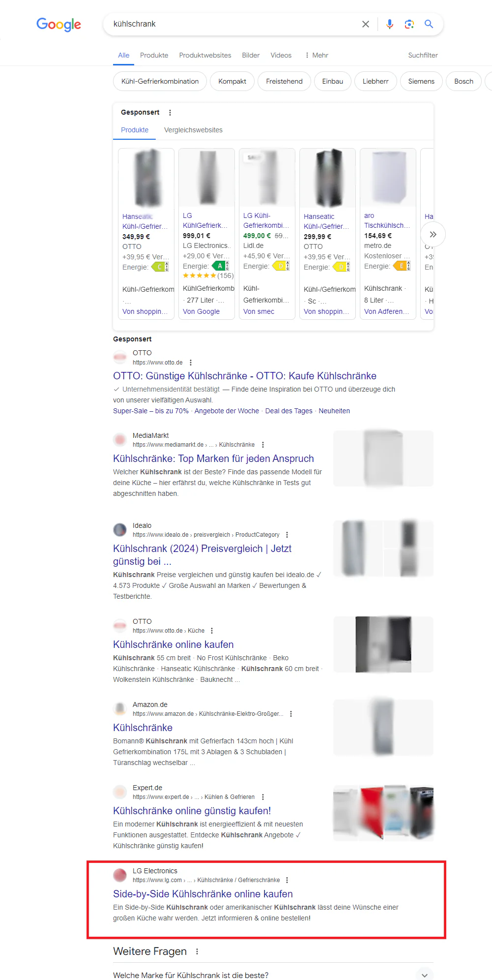The width and height of the screenshot is (492, 980).
Task: Open LG Kühl-Gefrierkombi 499,00 € product image
Action: 267,178
